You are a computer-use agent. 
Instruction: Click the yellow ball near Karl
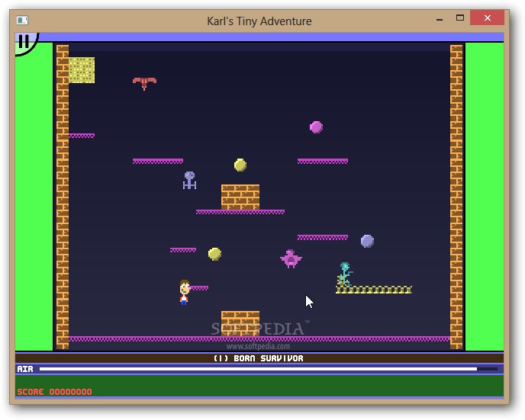click(x=214, y=254)
